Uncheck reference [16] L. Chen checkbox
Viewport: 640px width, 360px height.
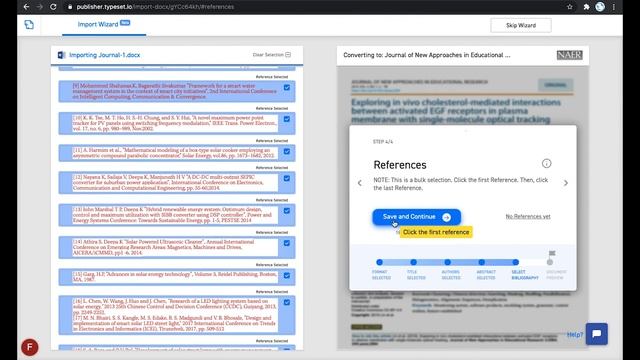click(x=287, y=302)
